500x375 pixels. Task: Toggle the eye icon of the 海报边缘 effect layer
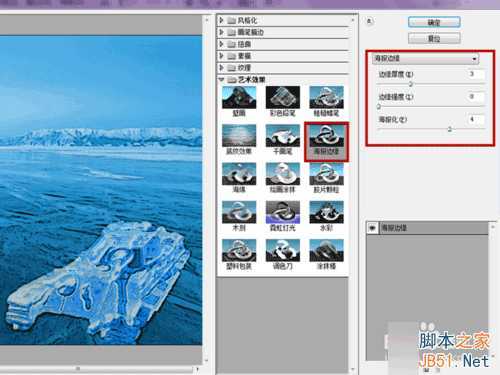pos(372,228)
